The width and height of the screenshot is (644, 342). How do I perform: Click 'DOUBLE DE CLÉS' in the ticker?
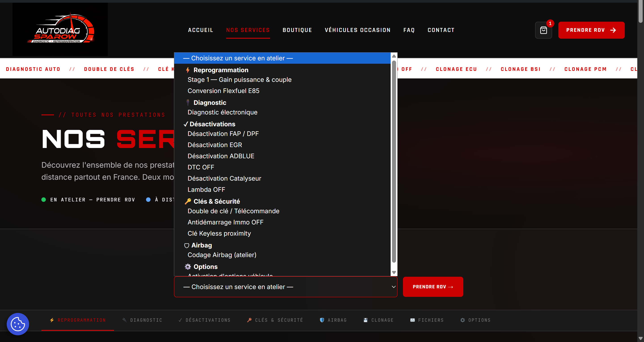tap(109, 69)
